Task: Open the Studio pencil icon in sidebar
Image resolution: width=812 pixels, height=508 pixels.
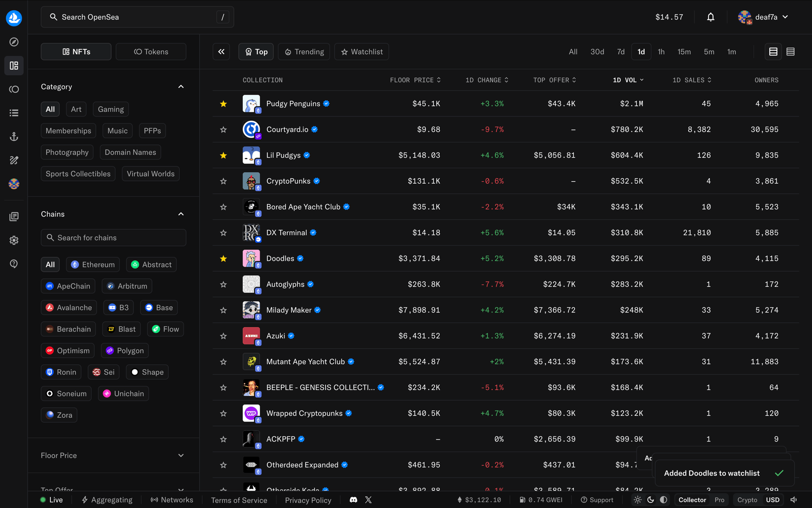Action: (x=14, y=160)
